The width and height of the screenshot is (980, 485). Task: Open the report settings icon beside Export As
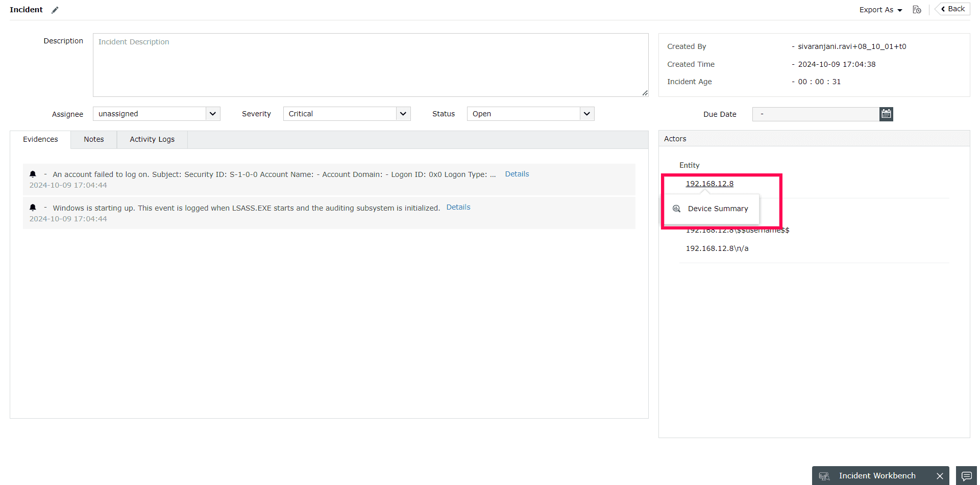coord(917,10)
